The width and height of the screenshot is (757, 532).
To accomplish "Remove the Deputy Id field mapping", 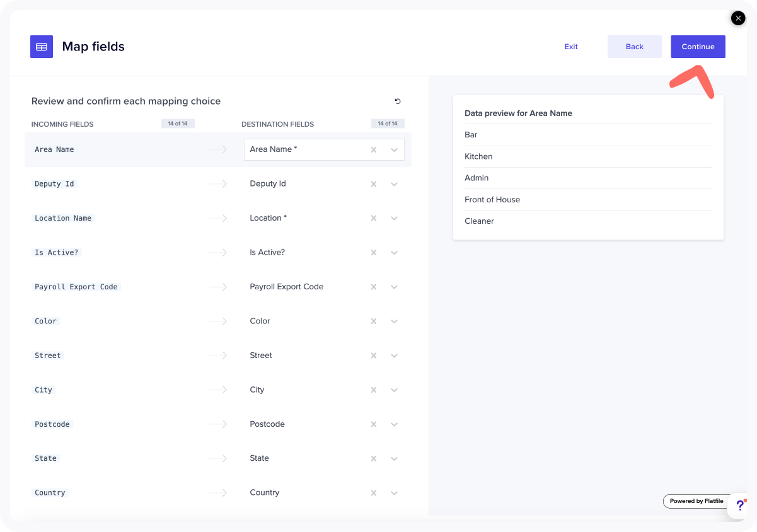I will click(x=374, y=184).
